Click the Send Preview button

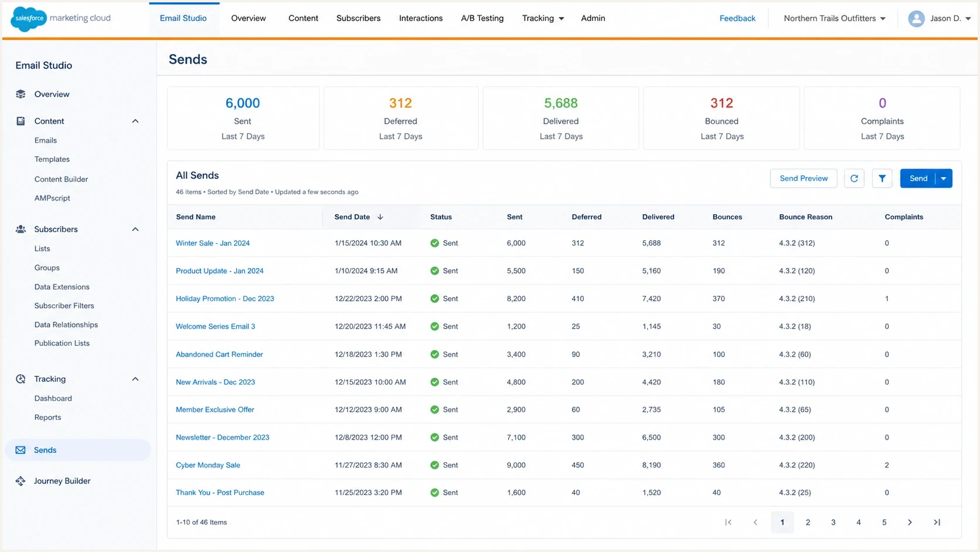tap(804, 178)
